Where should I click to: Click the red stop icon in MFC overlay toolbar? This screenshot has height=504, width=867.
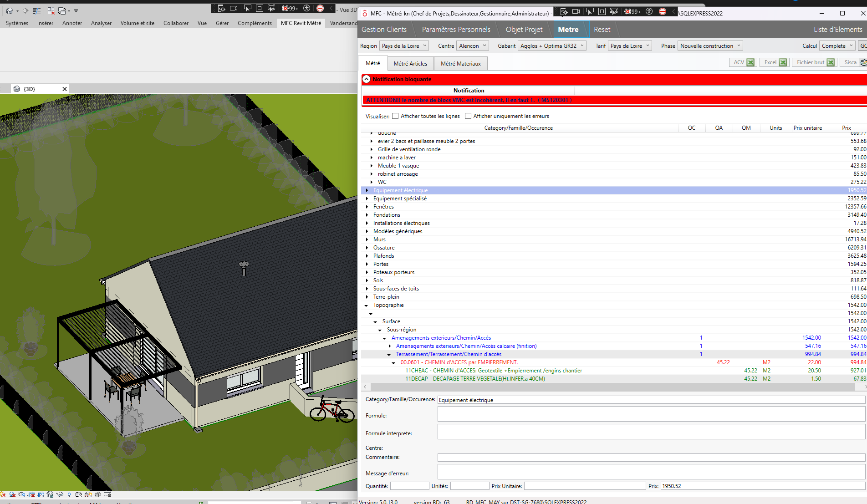pos(663,12)
